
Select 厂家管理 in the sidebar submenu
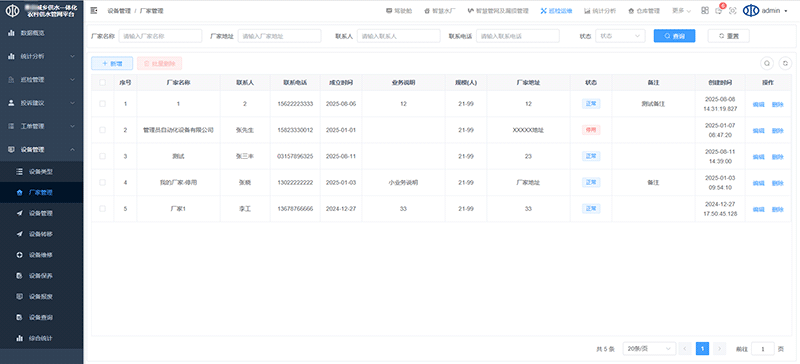[41, 192]
